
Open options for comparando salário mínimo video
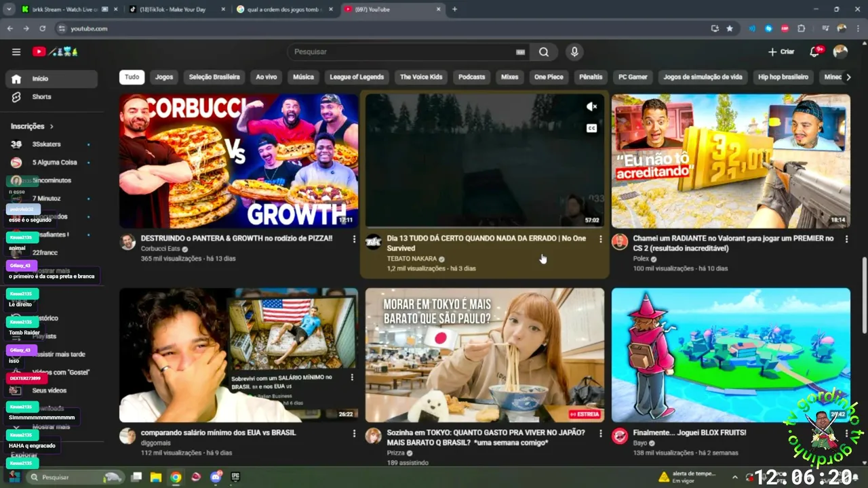click(354, 433)
